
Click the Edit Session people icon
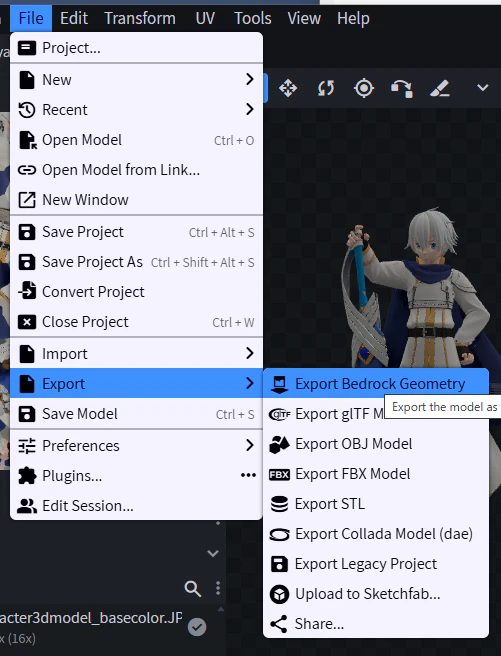pos(27,506)
